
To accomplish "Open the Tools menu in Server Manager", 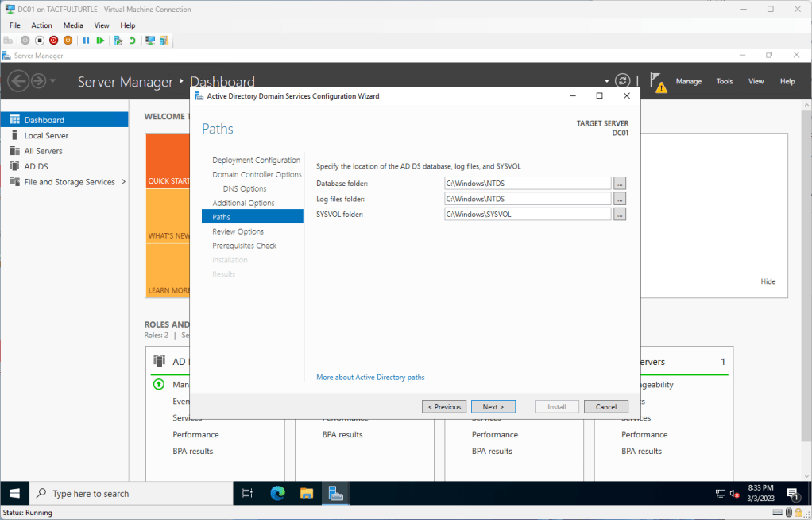I will pyautogui.click(x=725, y=81).
